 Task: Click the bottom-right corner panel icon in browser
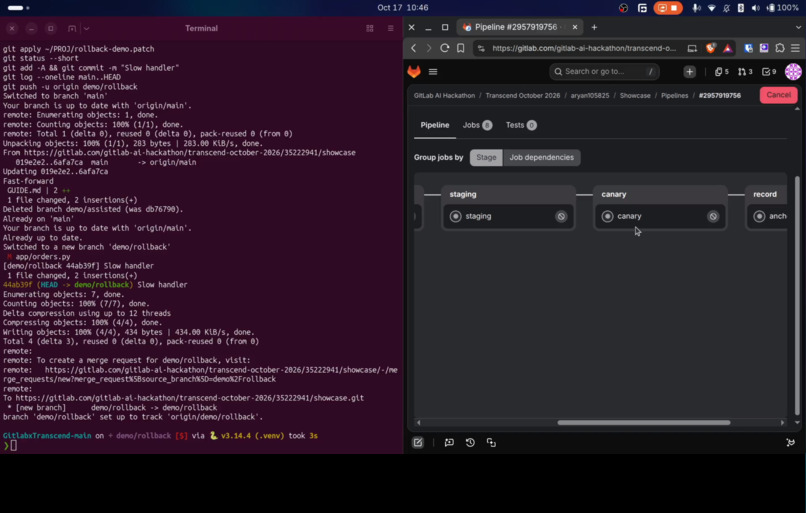[x=791, y=442]
